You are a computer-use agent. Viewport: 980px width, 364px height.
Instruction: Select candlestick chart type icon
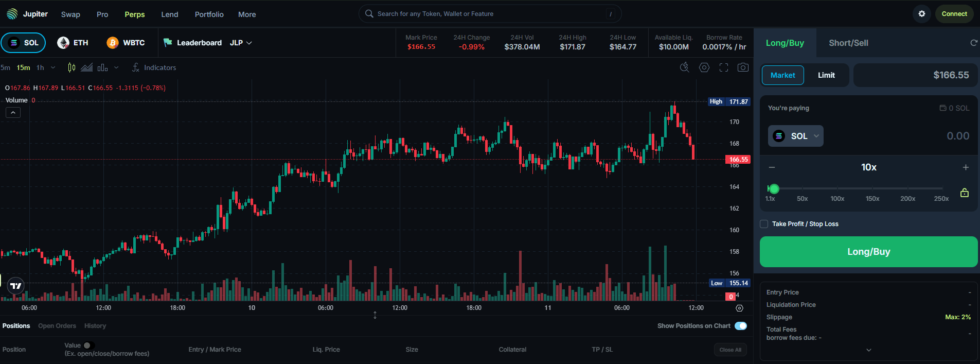(x=72, y=67)
